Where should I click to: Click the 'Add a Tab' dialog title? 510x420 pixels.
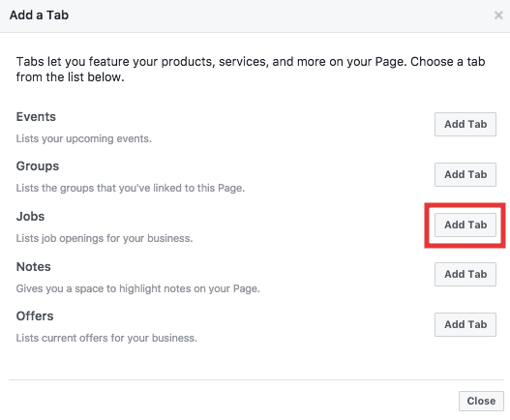39,15
